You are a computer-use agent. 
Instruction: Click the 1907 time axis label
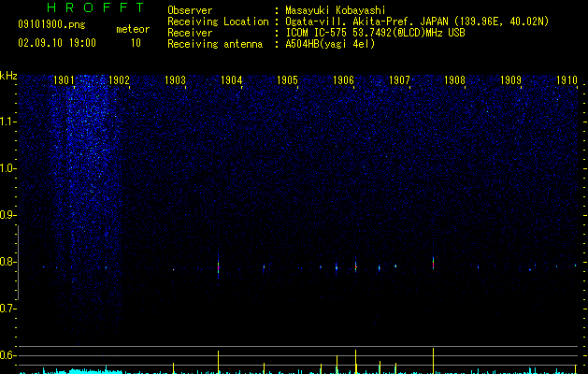pos(399,80)
